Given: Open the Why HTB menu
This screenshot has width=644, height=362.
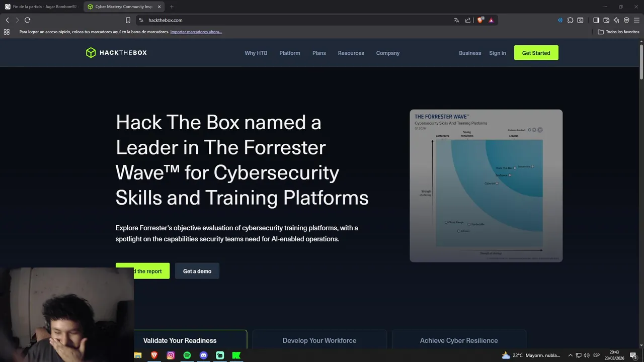Looking at the screenshot, I should [256, 53].
